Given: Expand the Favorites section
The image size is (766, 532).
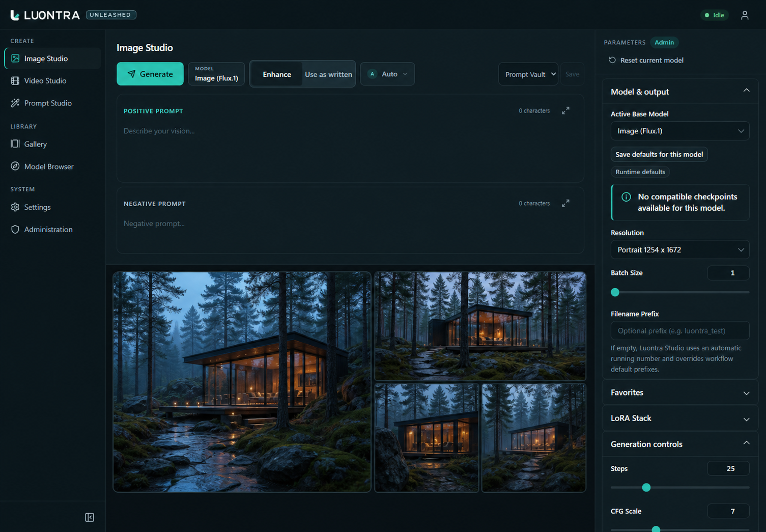Looking at the screenshot, I should [679, 393].
